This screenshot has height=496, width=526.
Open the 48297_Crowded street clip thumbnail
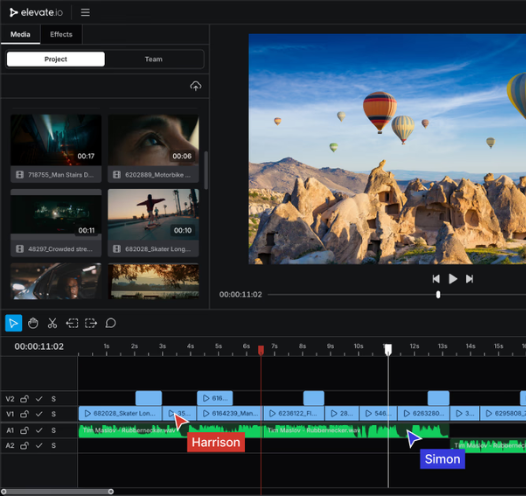[x=56, y=215]
